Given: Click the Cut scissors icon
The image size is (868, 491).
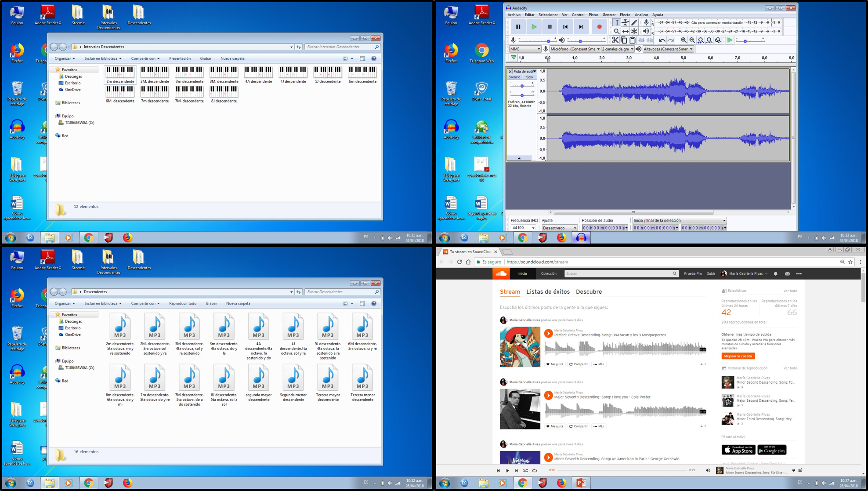Looking at the screenshot, I should [x=615, y=40].
